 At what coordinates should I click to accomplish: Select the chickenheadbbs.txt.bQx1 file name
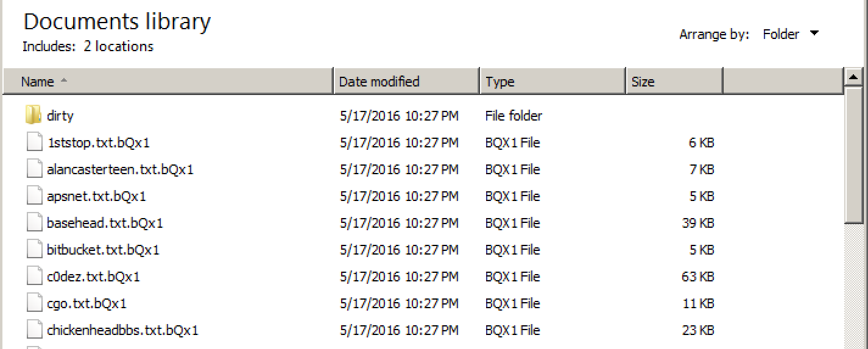pyautogui.click(x=122, y=330)
